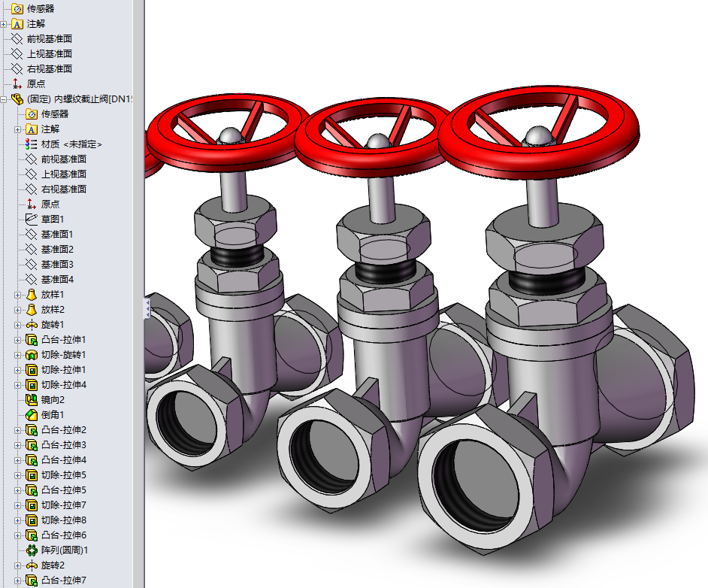
Task: Expand the 凸台-拉伸1 feature node
Action: coord(17,340)
